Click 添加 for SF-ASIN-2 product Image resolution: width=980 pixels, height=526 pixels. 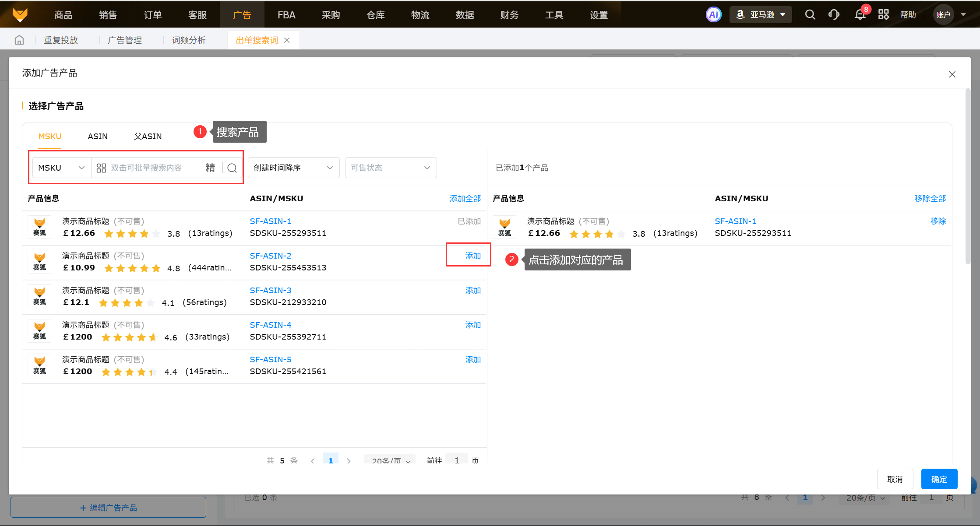472,256
